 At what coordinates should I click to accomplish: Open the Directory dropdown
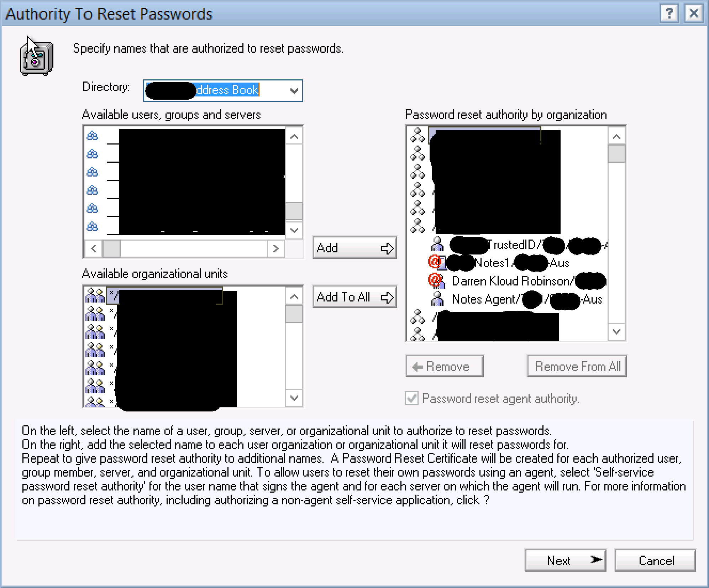tap(294, 91)
